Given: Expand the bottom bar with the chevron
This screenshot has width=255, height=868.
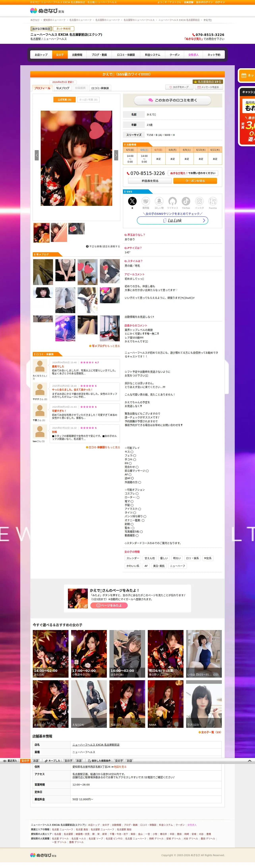Looking at the screenshot, I should 250,761.
